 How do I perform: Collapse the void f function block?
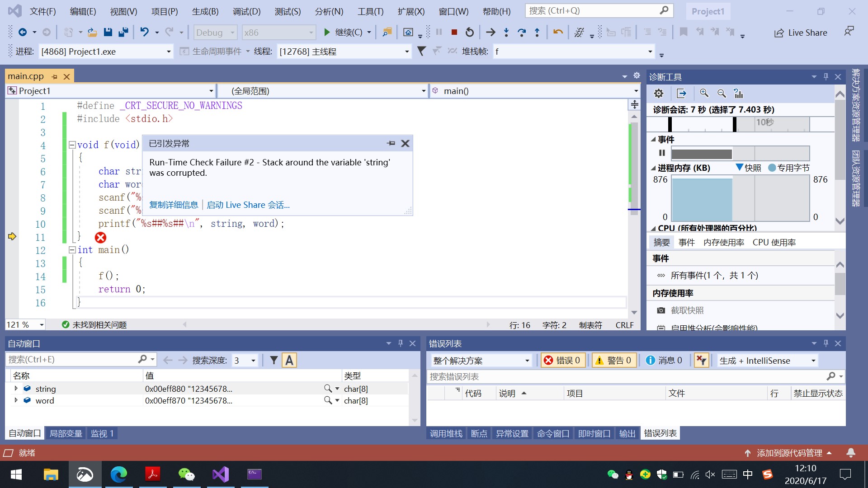[72, 145]
